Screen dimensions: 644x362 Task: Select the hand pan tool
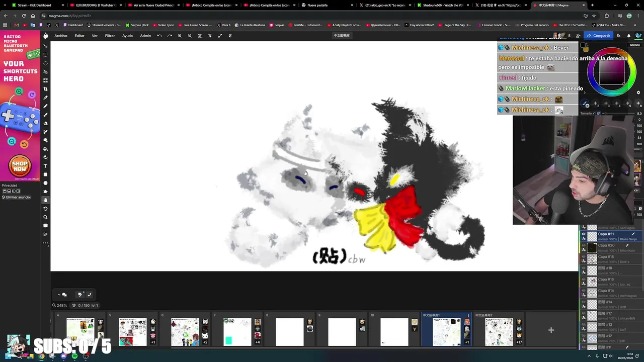click(x=45, y=200)
